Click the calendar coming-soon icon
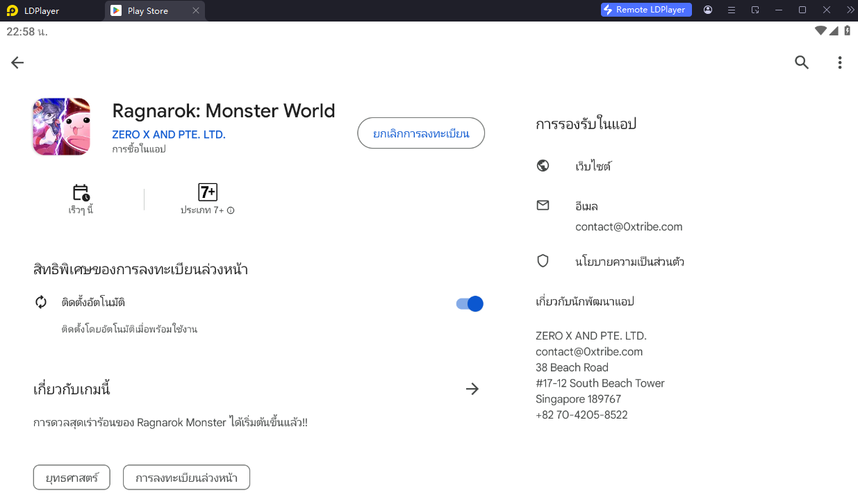Viewport: 858px width, 504px height. [81, 192]
